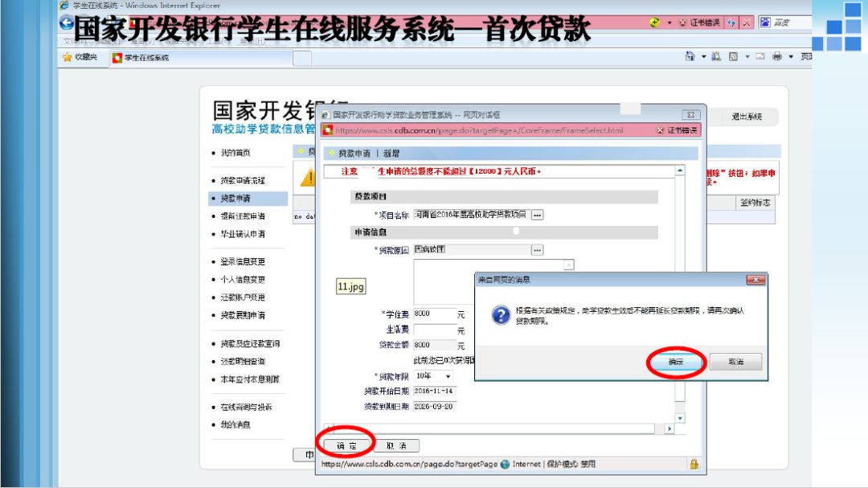Click the 贷款申请 | 新增 header icon
Image resolution: width=868 pixels, height=488 pixels.
coord(331,153)
